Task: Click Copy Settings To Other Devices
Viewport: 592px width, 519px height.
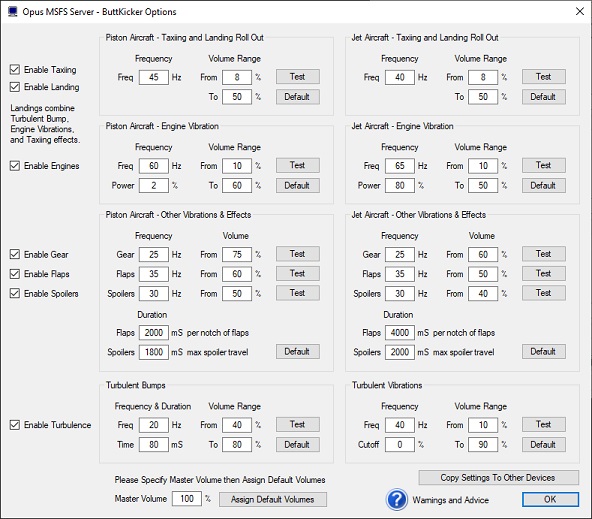Action: pos(498,477)
